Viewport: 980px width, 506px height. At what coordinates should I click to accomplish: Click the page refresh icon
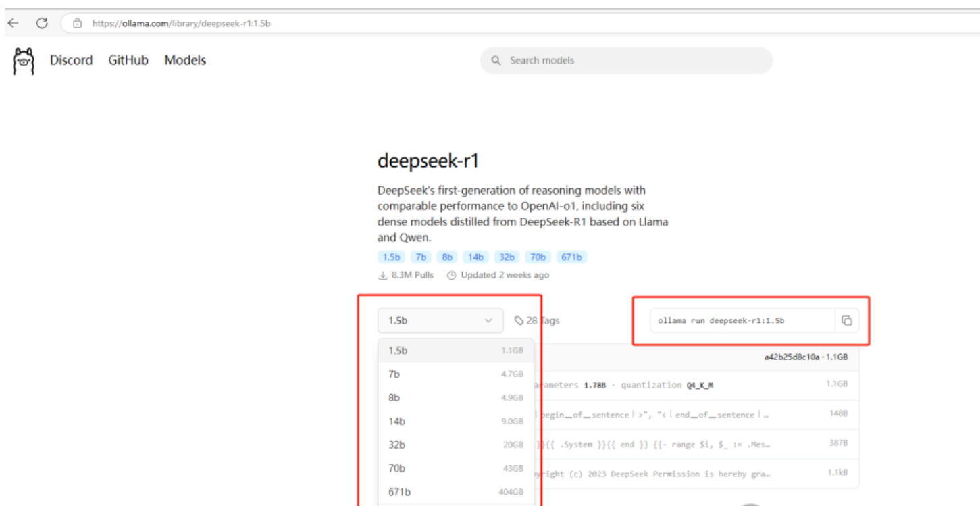[42, 22]
